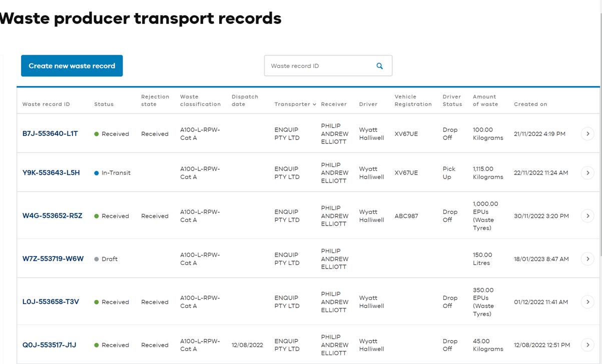The width and height of the screenshot is (602, 364).
Task: Open details arrow for record Q0J-553517-J1J
Action: pyautogui.click(x=587, y=345)
